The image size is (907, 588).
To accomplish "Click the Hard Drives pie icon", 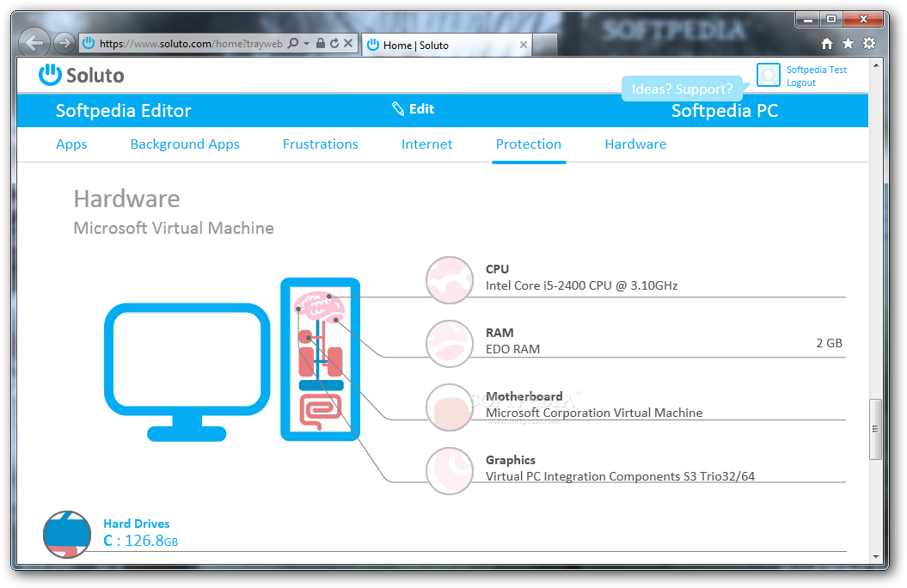I will (67, 535).
